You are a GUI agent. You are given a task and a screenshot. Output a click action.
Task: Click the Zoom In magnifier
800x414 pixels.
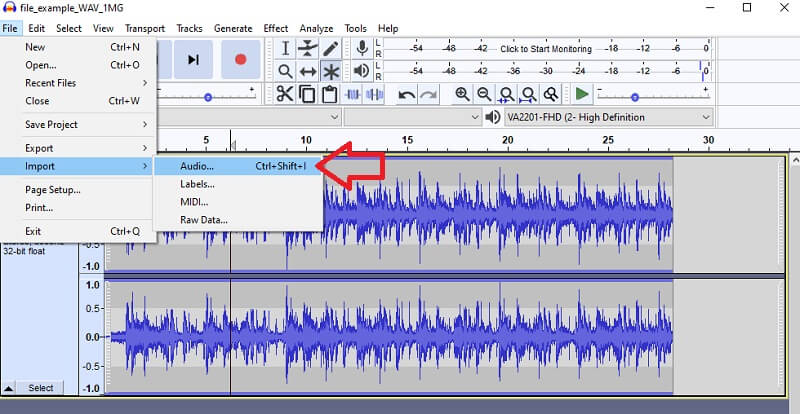coord(462,94)
